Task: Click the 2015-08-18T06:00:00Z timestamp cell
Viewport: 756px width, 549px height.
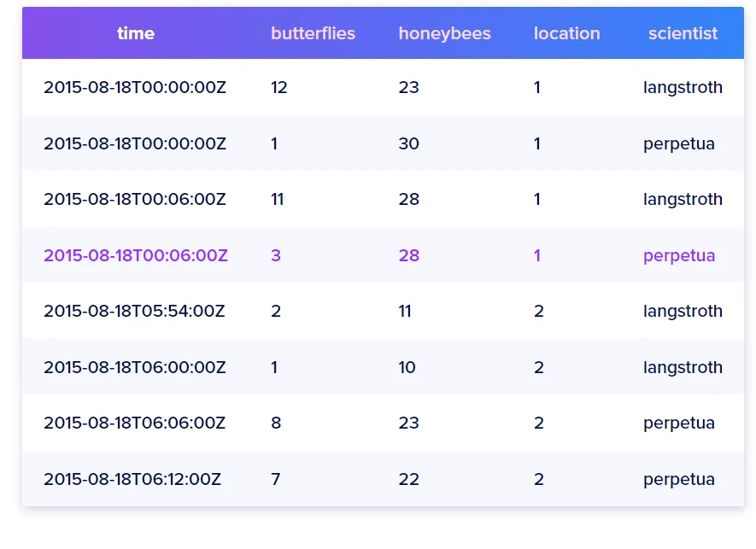Action: [x=135, y=367]
